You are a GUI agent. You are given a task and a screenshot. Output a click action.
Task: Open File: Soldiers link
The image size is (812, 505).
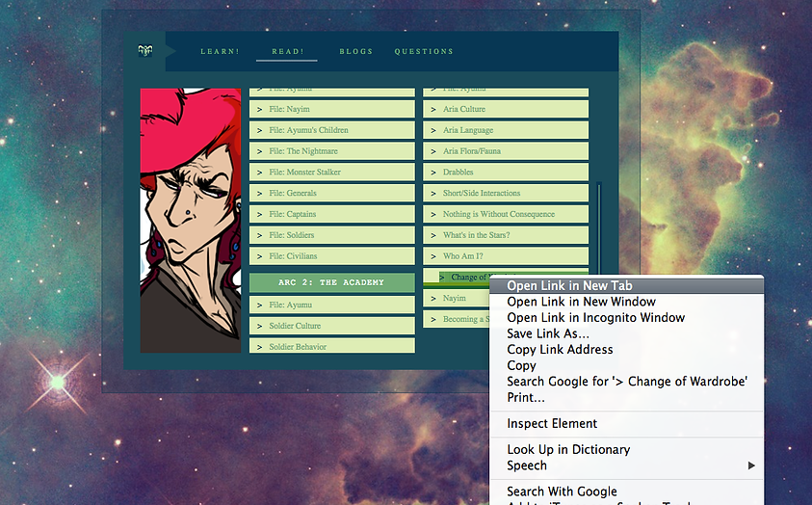[x=332, y=234]
